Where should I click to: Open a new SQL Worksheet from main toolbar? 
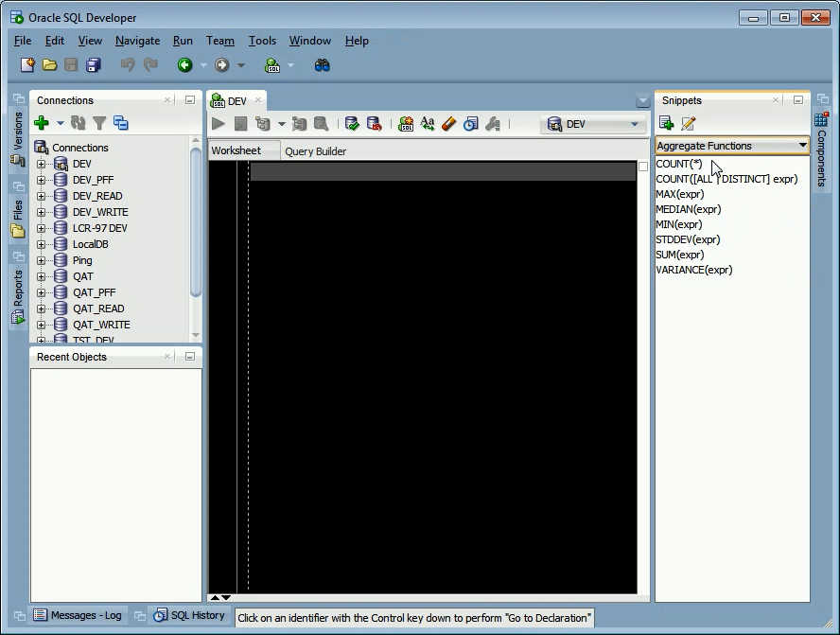click(272, 65)
